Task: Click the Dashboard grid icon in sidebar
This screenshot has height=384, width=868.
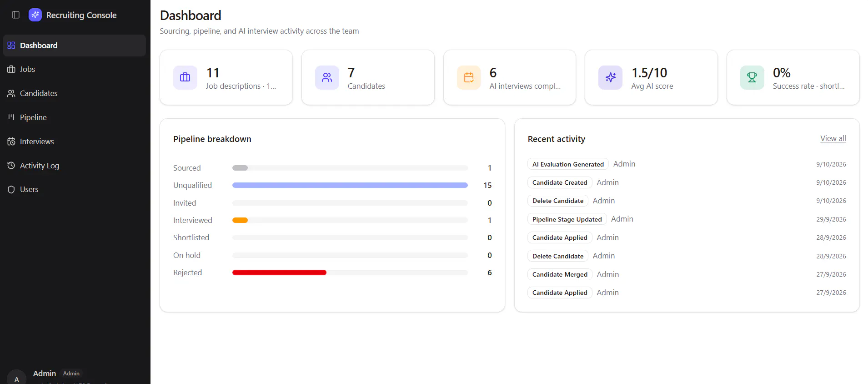Action: tap(11, 45)
